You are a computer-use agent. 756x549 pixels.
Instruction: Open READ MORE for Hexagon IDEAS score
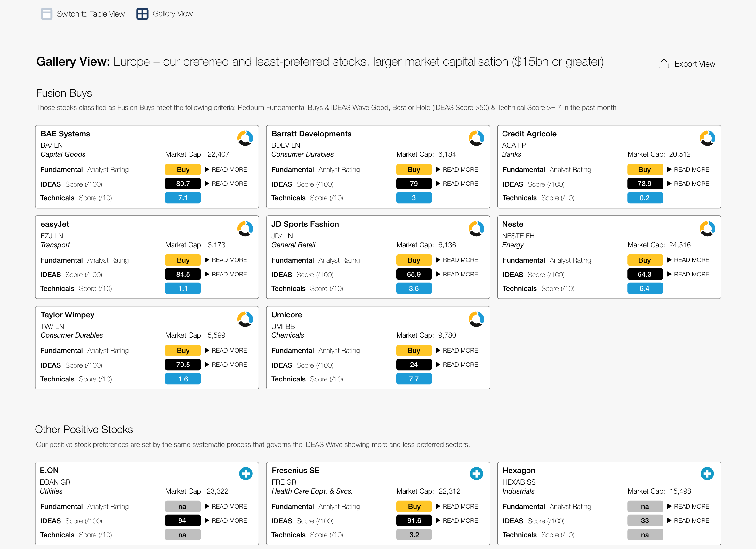pyautogui.click(x=688, y=520)
